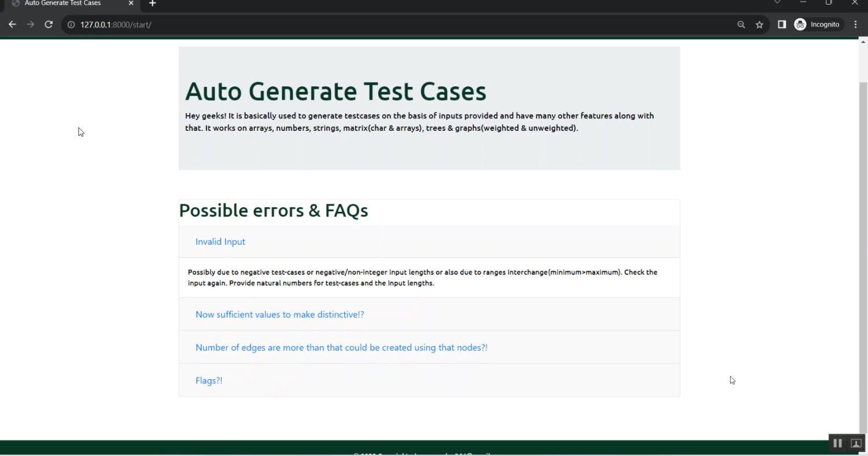Open the browser side panel icon
This screenshot has height=456, width=868.
pyautogui.click(x=781, y=24)
